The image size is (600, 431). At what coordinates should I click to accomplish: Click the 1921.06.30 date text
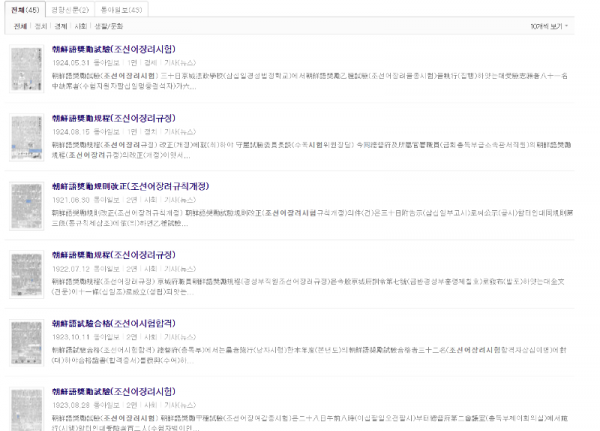pyautogui.click(x=71, y=200)
